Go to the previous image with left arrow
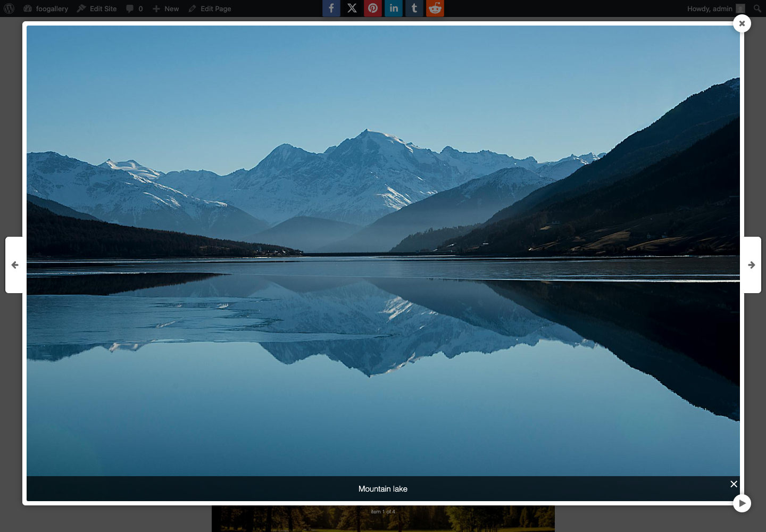Screen dimensions: 766x532 tap(15, 265)
